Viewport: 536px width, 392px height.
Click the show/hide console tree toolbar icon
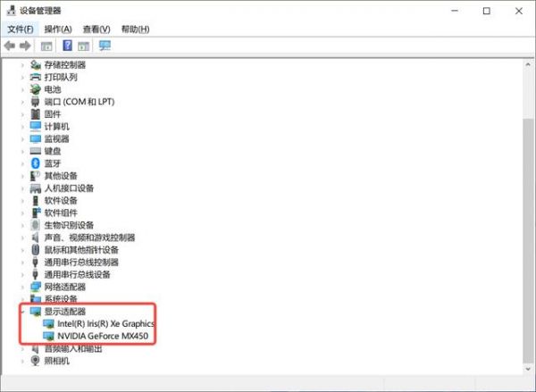click(x=46, y=46)
